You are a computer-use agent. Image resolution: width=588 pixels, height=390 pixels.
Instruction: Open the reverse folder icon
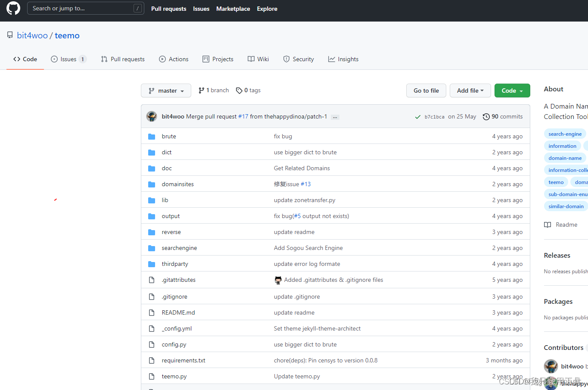152,232
